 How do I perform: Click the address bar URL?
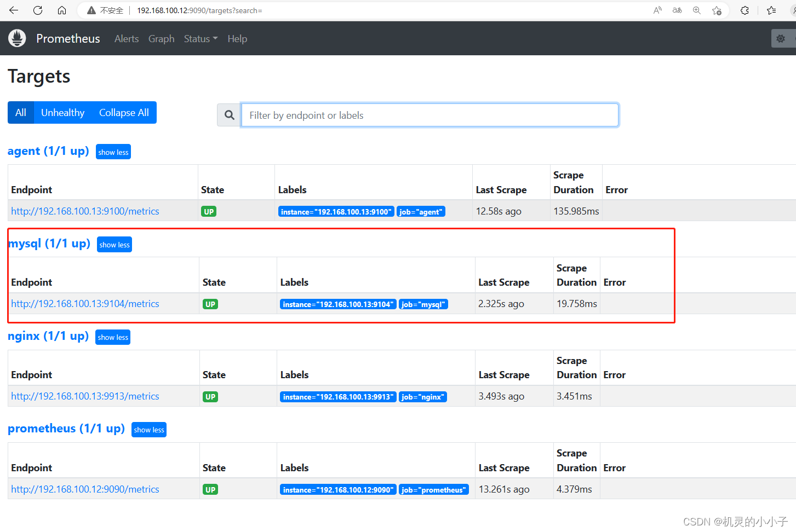[x=199, y=10]
